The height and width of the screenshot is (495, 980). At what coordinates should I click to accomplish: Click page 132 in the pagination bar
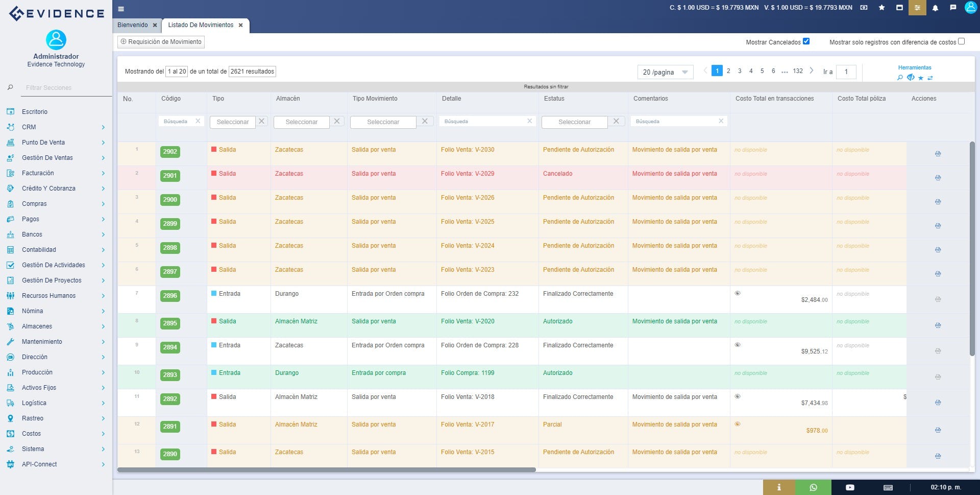pyautogui.click(x=797, y=71)
